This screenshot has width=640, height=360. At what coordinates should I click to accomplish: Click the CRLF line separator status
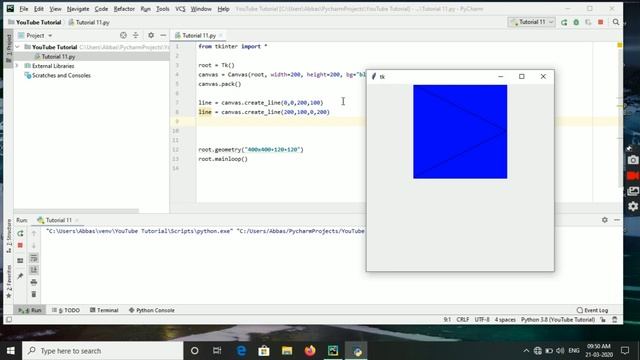point(462,320)
